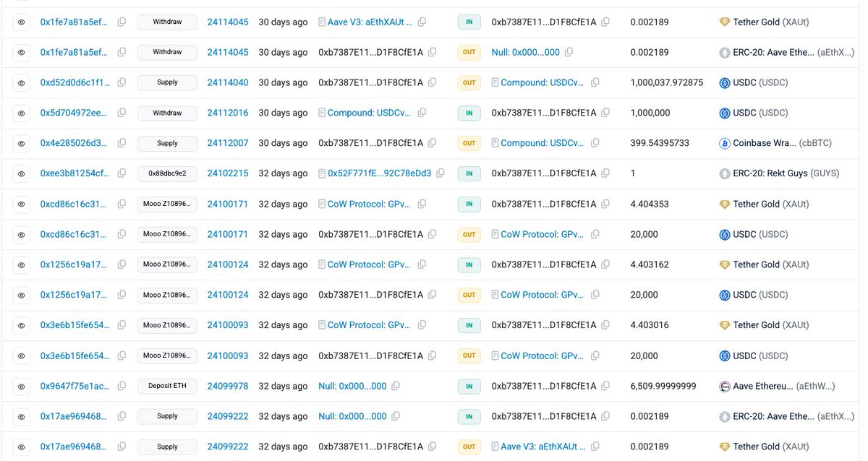868x461 pixels.
Task: Open block 24114040
Action: [228, 83]
